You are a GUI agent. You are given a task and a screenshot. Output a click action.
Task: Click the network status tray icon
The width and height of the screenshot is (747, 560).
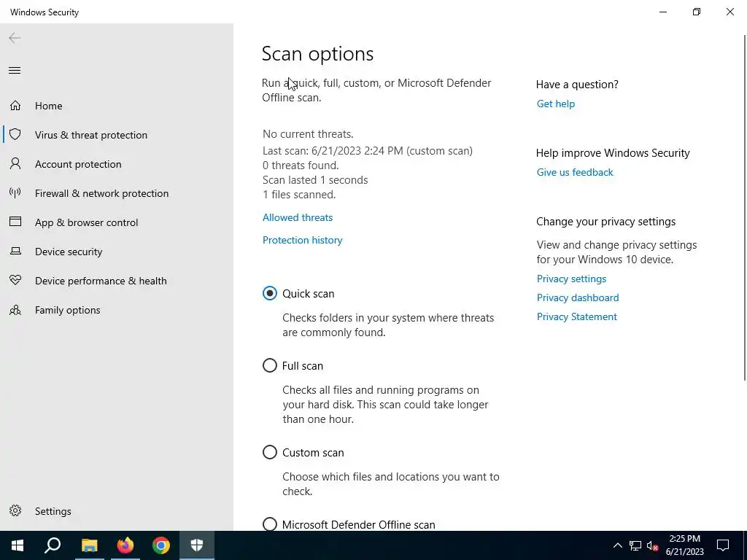coord(635,545)
